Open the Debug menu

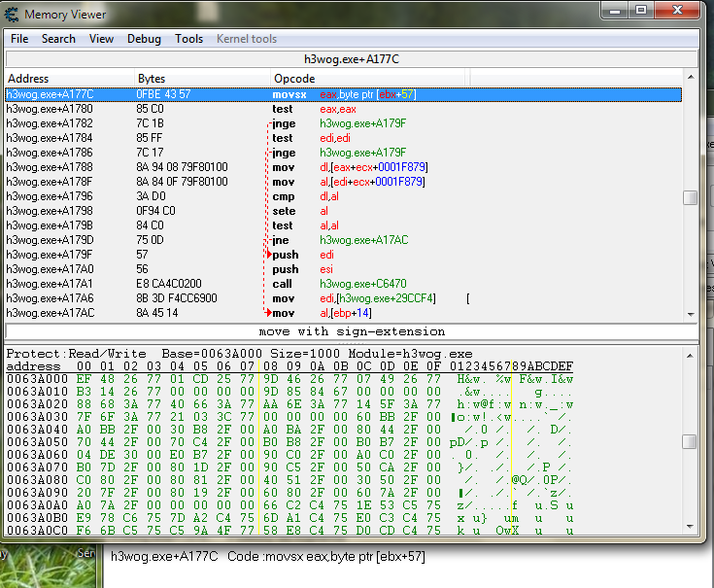click(x=144, y=39)
